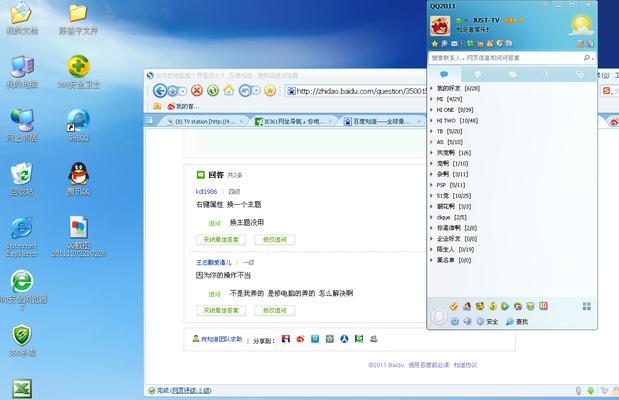Click the edit follow-up button under kdl1986's answer
This screenshot has width=619, height=400.
tap(275, 240)
